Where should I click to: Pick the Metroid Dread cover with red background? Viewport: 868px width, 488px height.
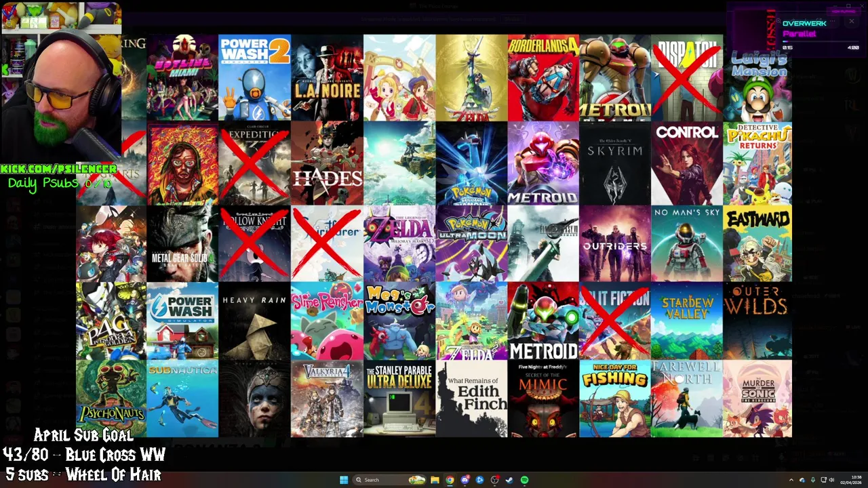pyautogui.click(x=543, y=321)
